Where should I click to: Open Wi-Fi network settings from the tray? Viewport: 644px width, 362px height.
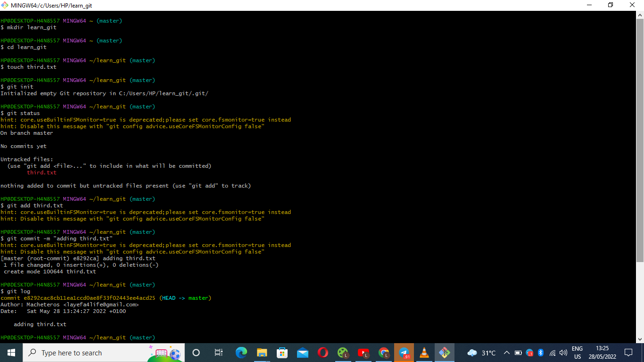click(552, 353)
